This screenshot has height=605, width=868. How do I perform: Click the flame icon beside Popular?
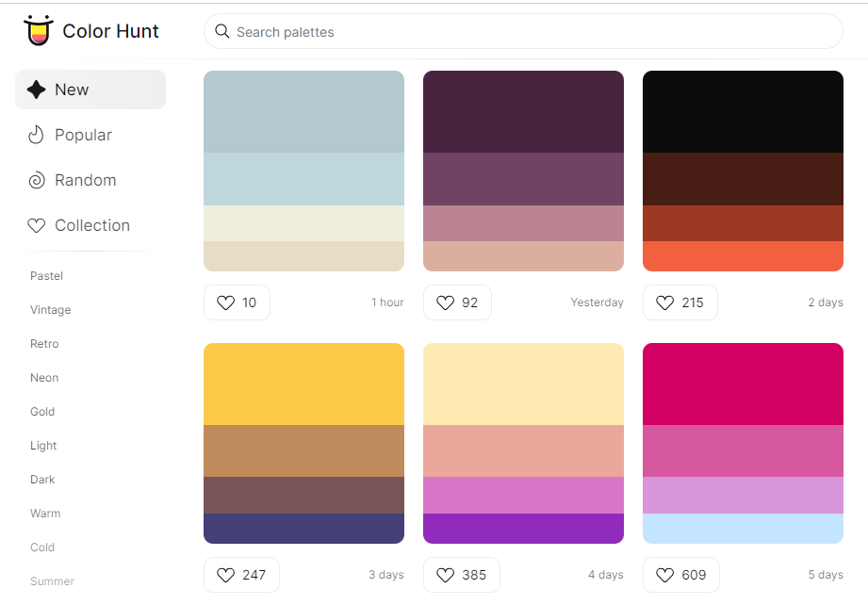tap(36, 135)
